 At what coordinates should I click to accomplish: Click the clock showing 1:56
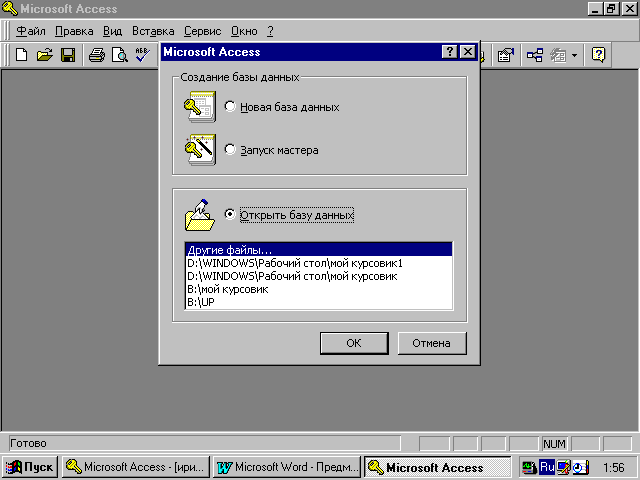click(613, 467)
